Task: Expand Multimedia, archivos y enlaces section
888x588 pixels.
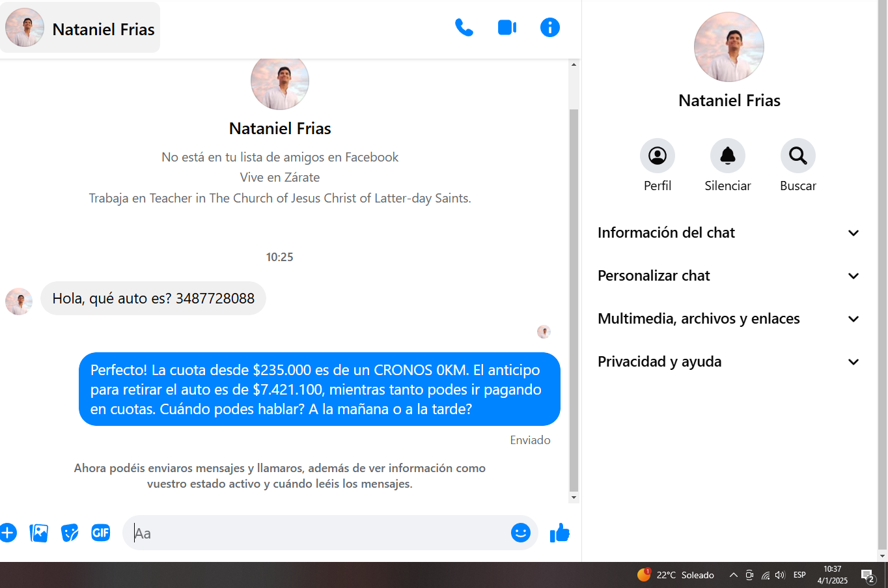Action: pos(728,319)
